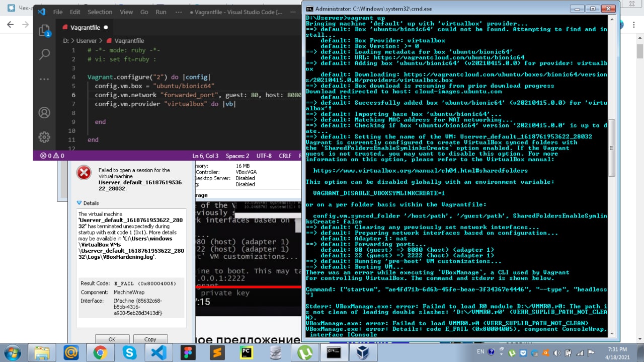Image resolution: width=644 pixels, height=362 pixels.
Task: Open uTorrent from the taskbar
Action: click(305, 352)
